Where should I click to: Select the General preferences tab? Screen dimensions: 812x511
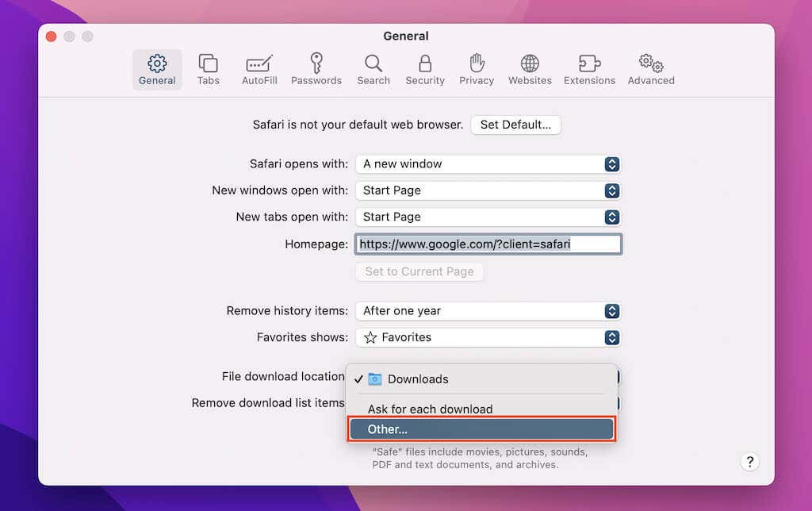157,70
